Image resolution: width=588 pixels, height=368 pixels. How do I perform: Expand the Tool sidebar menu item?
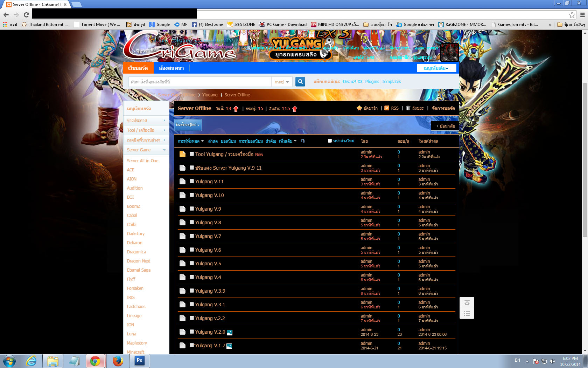tap(146, 130)
